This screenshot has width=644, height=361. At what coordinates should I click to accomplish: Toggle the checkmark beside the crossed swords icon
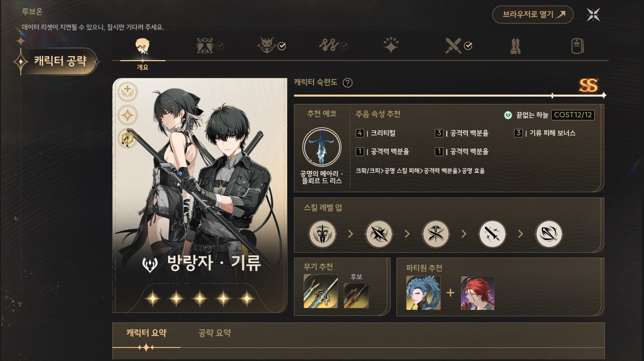[468, 46]
